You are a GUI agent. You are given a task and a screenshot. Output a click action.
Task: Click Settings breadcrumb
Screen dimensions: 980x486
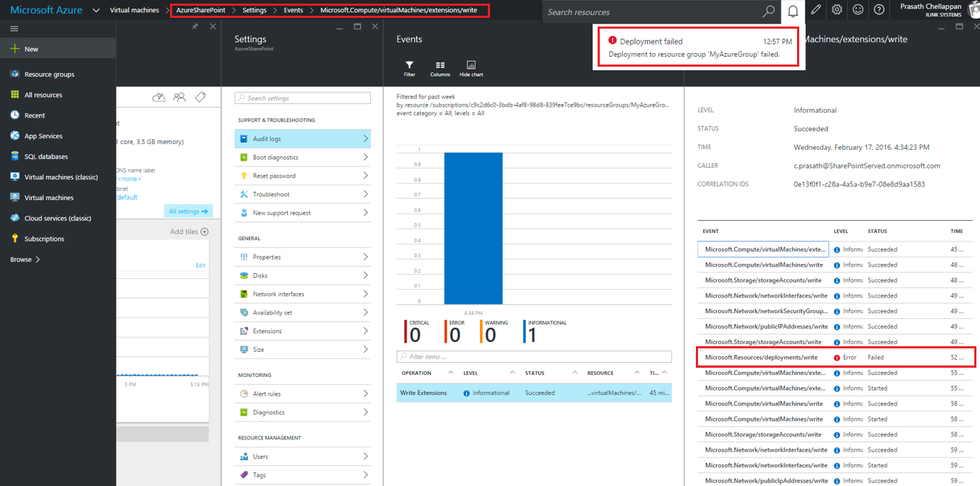click(255, 11)
